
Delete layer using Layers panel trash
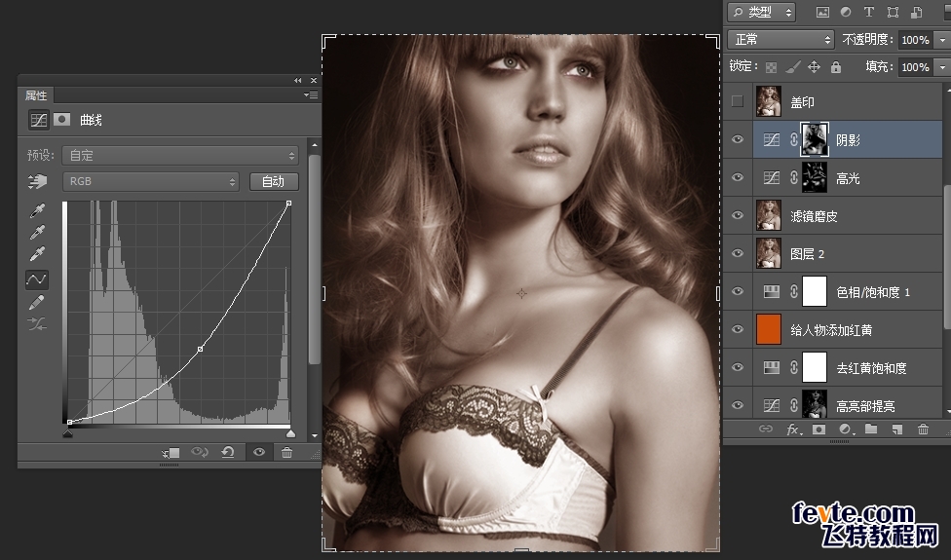coord(923,429)
